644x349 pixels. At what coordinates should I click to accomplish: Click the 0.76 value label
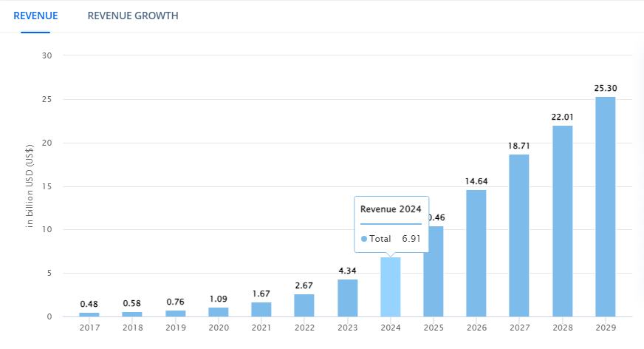pos(175,302)
